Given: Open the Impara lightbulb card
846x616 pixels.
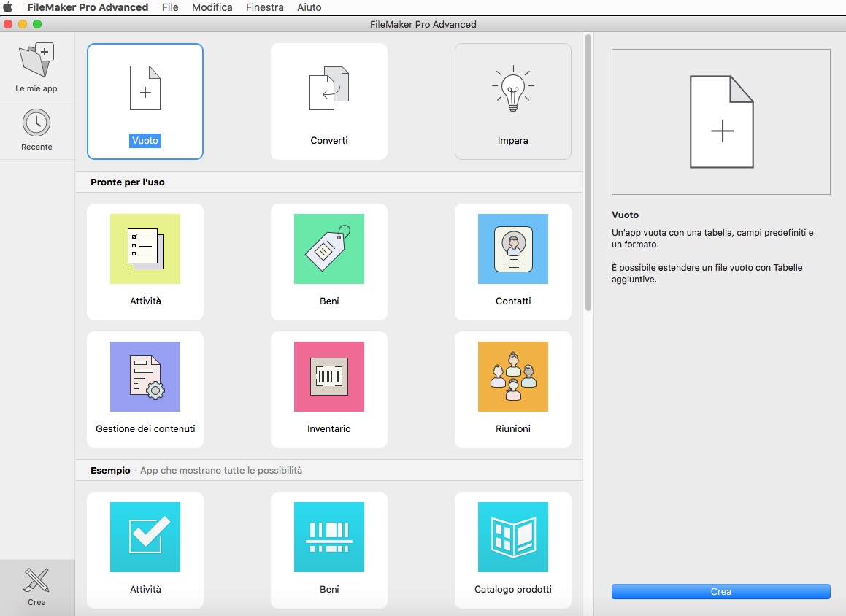Looking at the screenshot, I should click(513, 101).
